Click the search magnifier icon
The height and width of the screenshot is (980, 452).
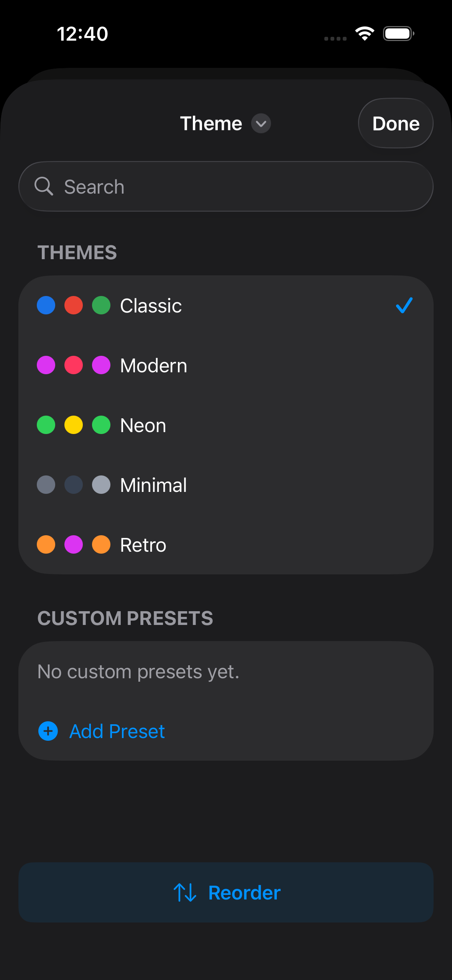coord(45,187)
